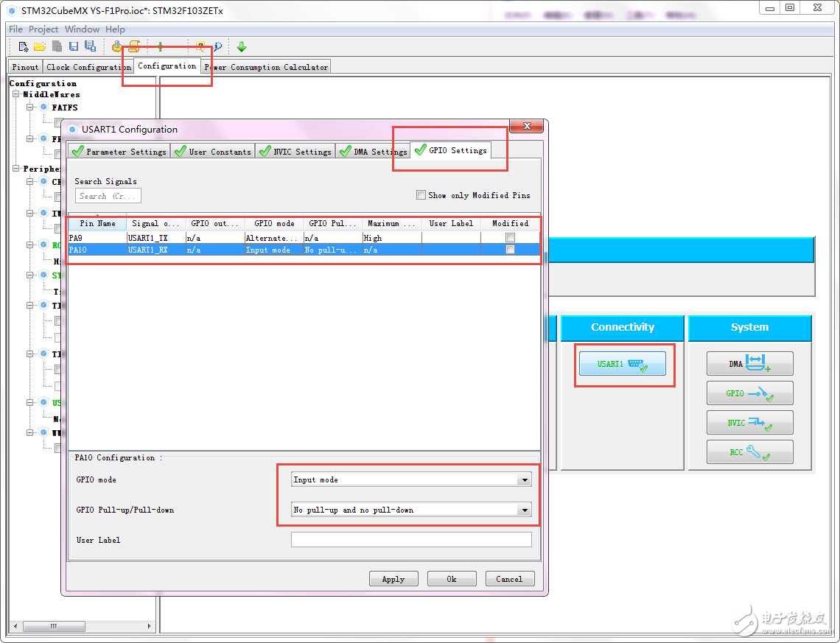Click the greyed-out document toolbar icon
Viewport: 840px width, 643px height.
click(x=57, y=46)
